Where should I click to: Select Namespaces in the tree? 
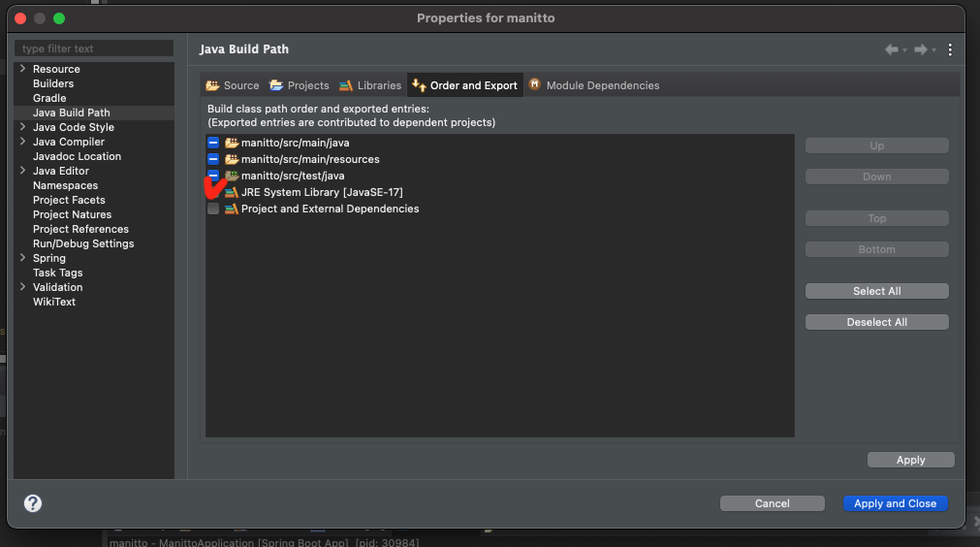pyautogui.click(x=65, y=185)
